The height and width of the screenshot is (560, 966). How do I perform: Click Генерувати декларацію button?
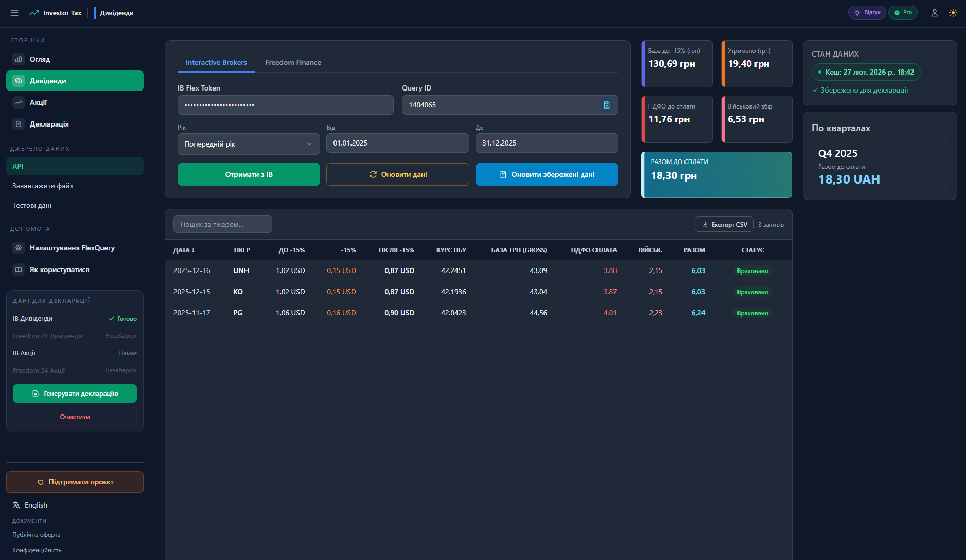click(75, 393)
